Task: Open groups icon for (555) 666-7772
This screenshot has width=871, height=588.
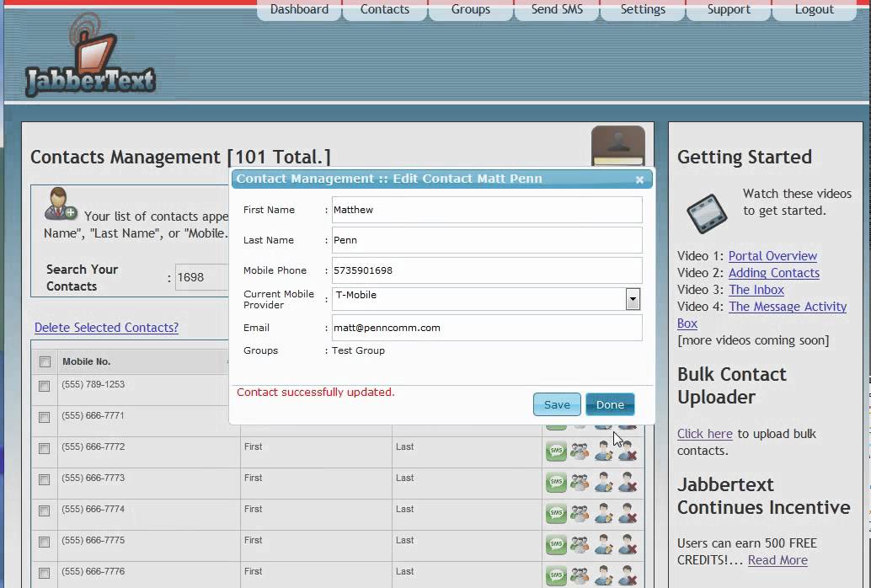Action: point(580,452)
